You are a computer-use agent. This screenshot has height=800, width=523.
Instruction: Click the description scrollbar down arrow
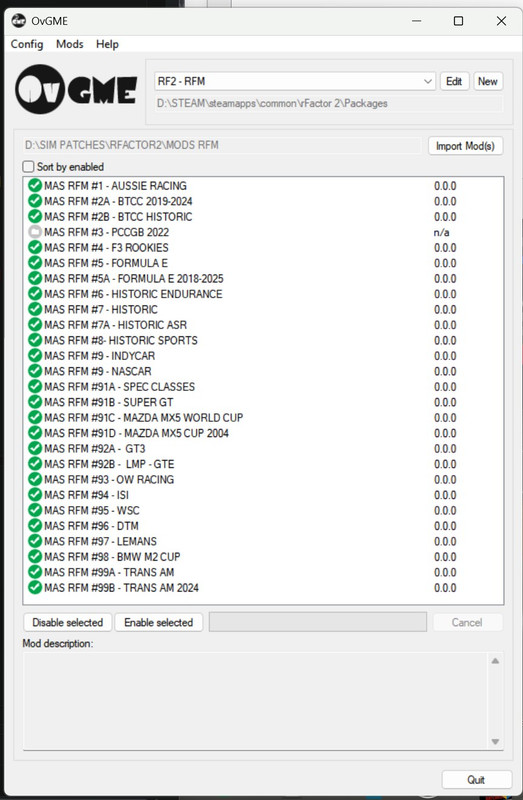(x=495, y=742)
